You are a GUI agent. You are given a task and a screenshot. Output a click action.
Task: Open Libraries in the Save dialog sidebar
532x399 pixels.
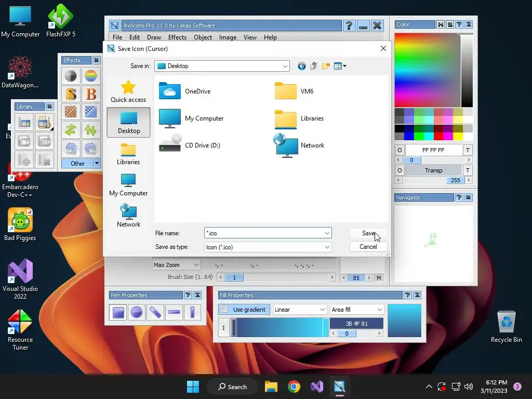pyautogui.click(x=128, y=154)
